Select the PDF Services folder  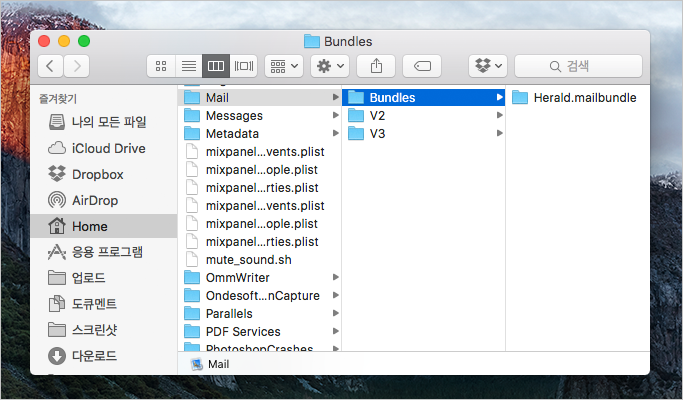pyautogui.click(x=260, y=332)
